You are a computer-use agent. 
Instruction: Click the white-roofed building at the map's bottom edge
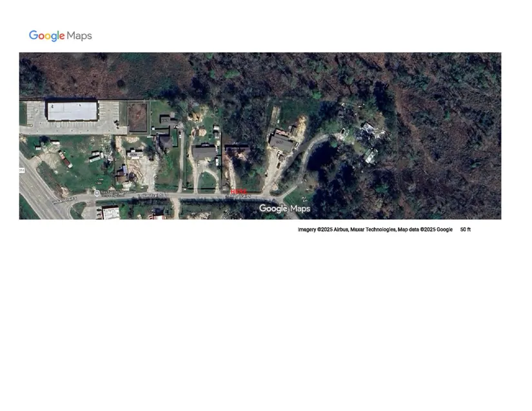click(111, 213)
